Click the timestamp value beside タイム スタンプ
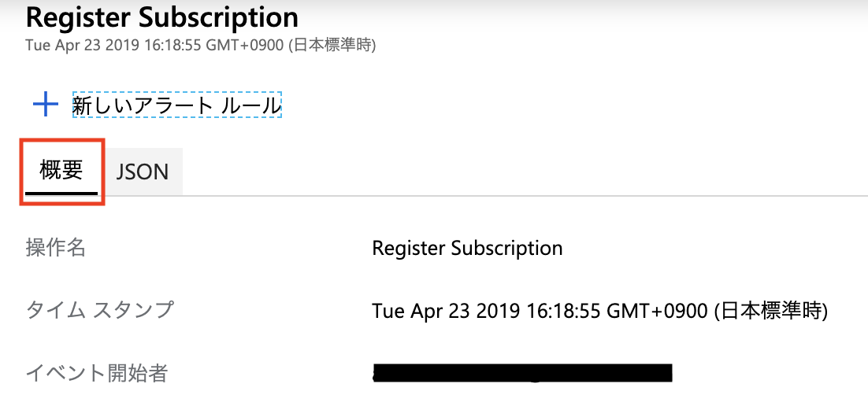Screen dimensions: 868x406 click(599, 311)
